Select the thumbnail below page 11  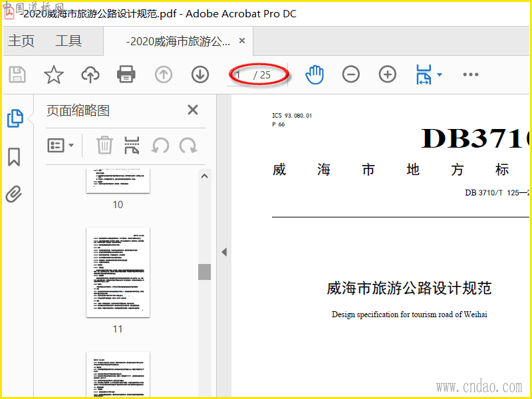tap(118, 374)
